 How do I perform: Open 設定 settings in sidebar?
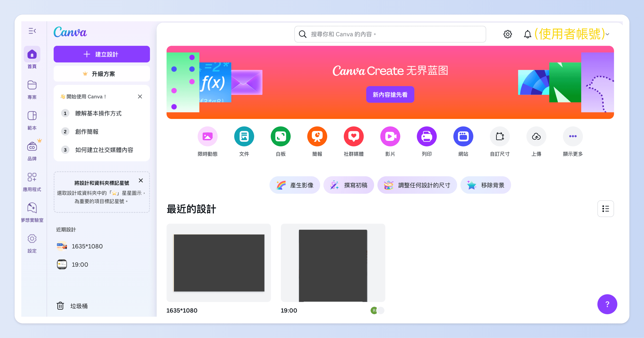(x=32, y=243)
